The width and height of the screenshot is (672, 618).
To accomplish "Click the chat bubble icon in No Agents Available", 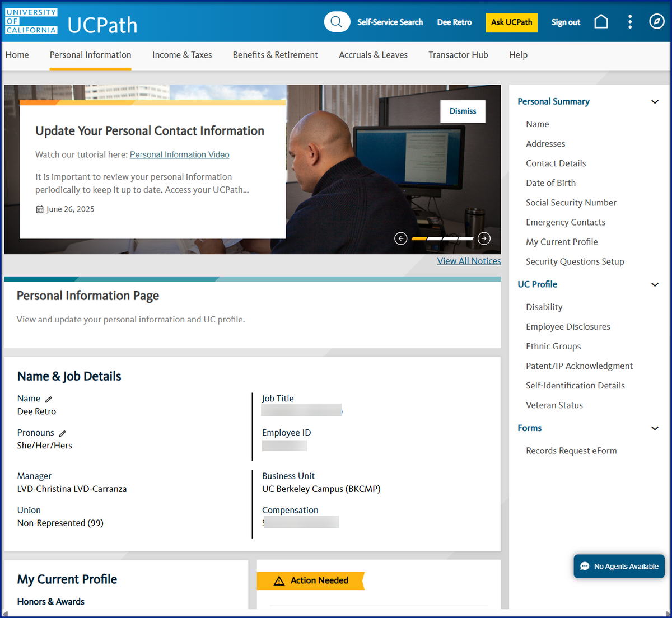I will click(585, 566).
